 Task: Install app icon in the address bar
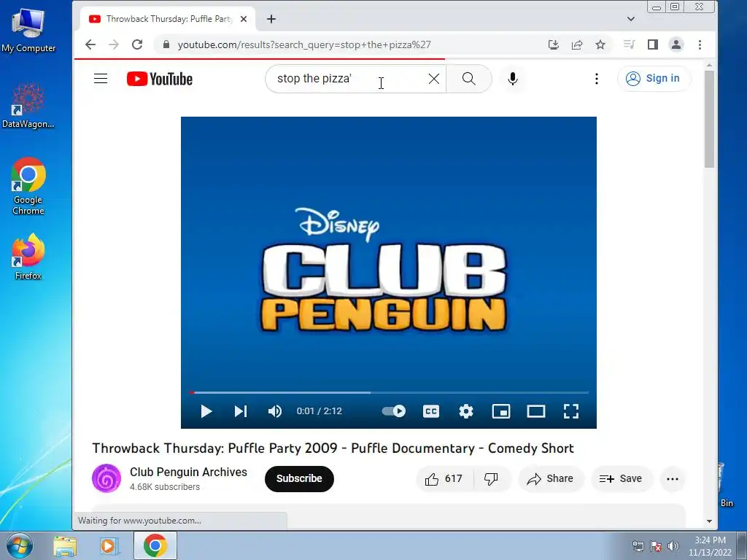click(553, 44)
